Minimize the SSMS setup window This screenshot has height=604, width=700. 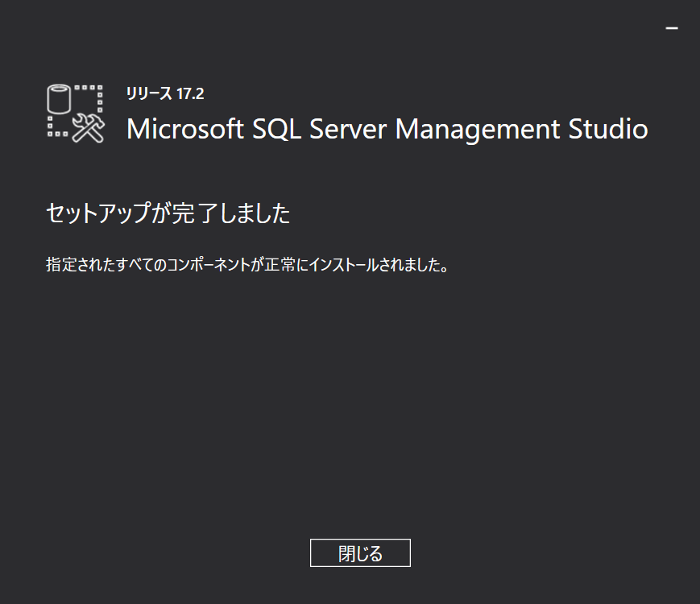(x=672, y=28)
